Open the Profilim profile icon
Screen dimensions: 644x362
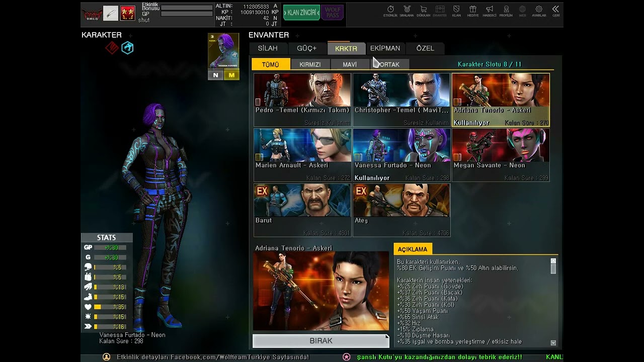[506, 11]
